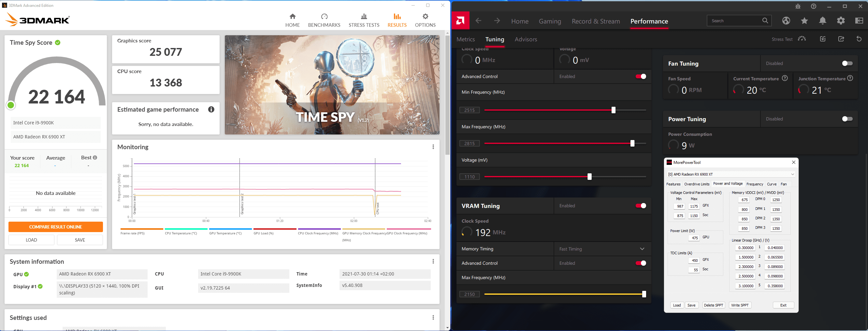Switch to the Metrics tab
This screenshot has height=331, width=868.
(466, 39)
